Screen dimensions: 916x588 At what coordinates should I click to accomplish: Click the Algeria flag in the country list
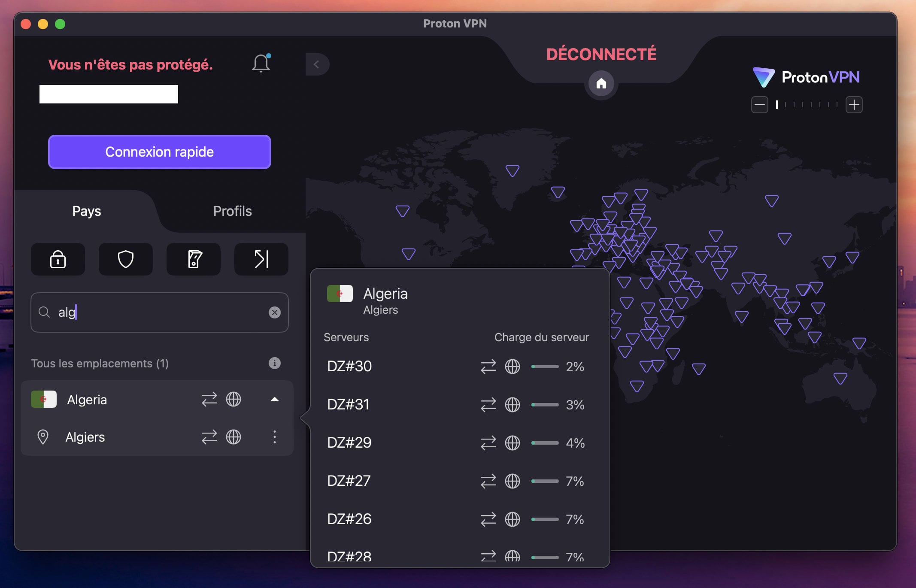click(x=44, y=399)
